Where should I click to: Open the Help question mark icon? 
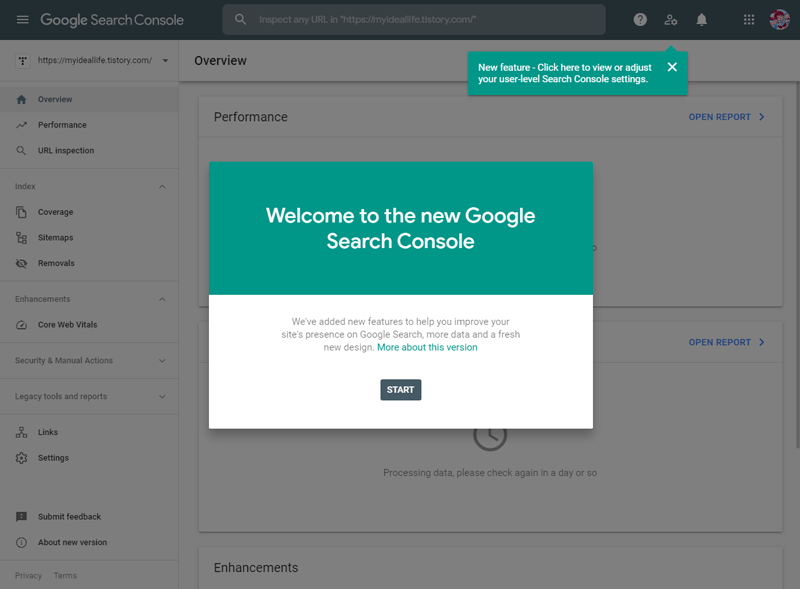pyautogui.click(x=640, y=20)
